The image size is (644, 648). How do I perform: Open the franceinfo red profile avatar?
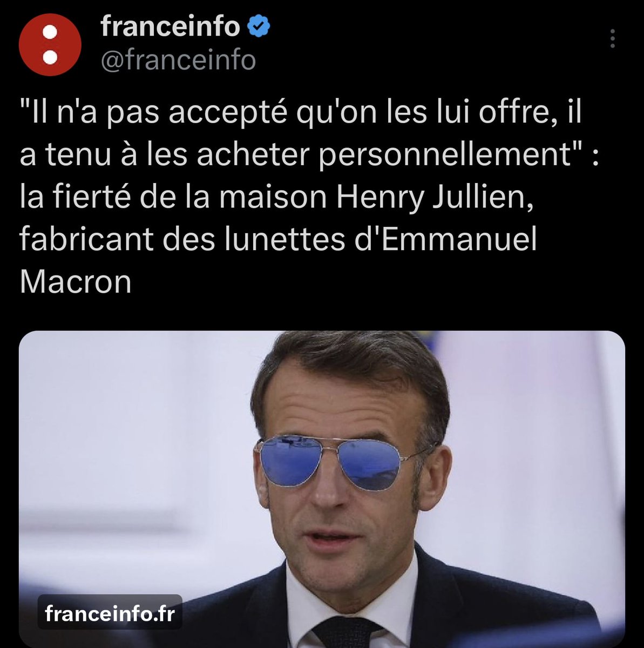pos(50,45)
